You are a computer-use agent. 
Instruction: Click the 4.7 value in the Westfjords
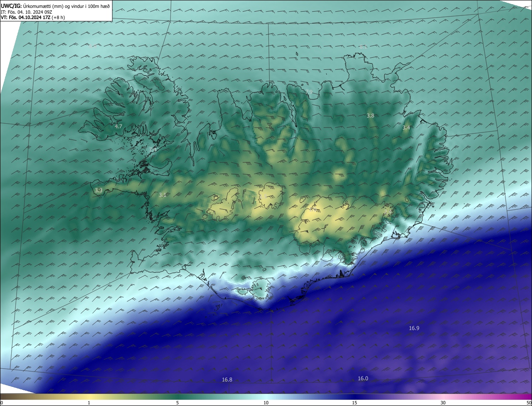tap(118, 126)
